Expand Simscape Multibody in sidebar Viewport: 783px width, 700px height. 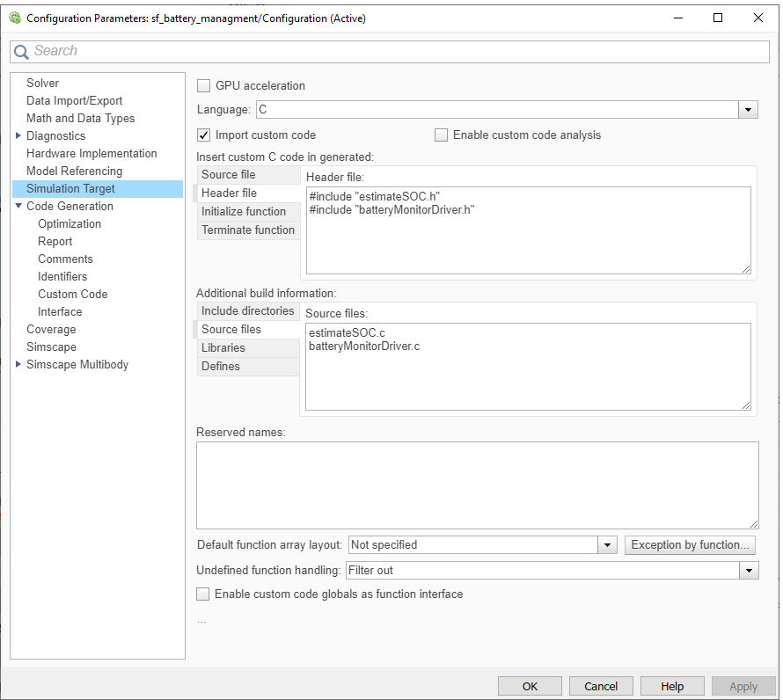[18, 364]
